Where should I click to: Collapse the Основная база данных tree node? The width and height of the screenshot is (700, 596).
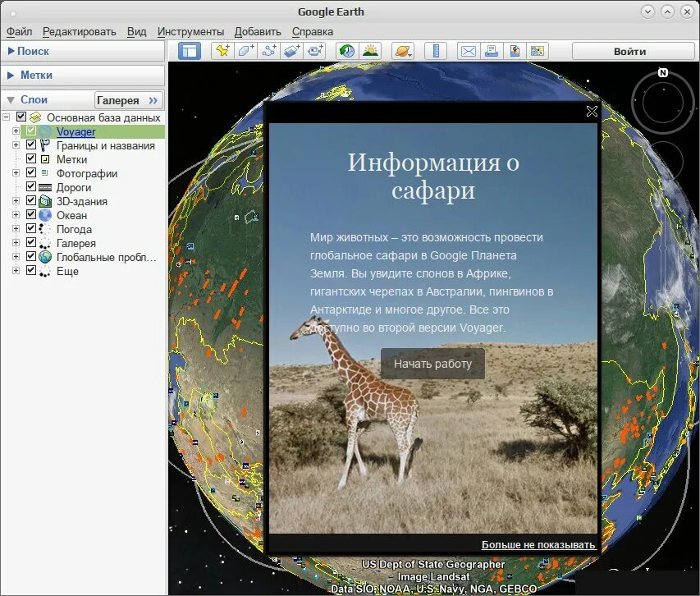pyautogui.click(x=7, y=117)
